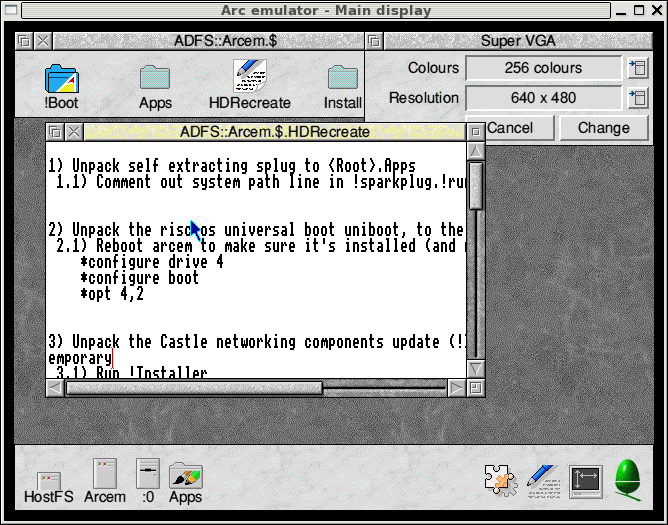Click the 256 colours display field

point(543,68)
